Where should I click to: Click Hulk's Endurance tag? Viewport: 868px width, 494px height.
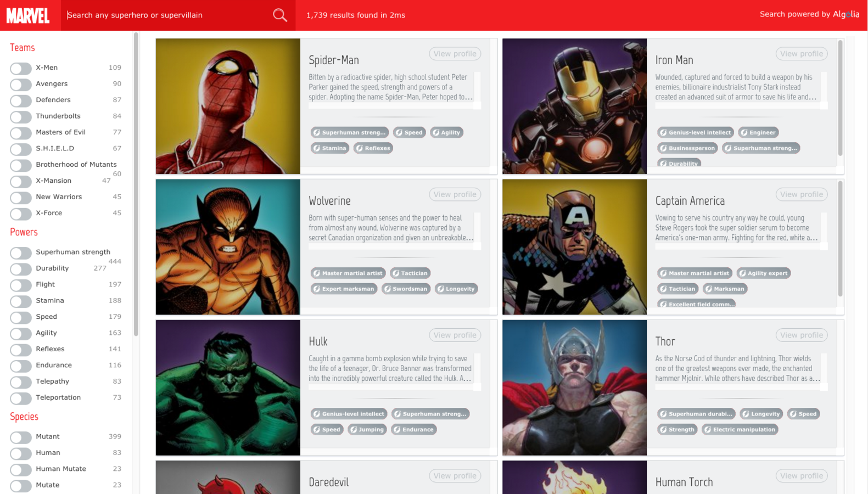(414, 429)
